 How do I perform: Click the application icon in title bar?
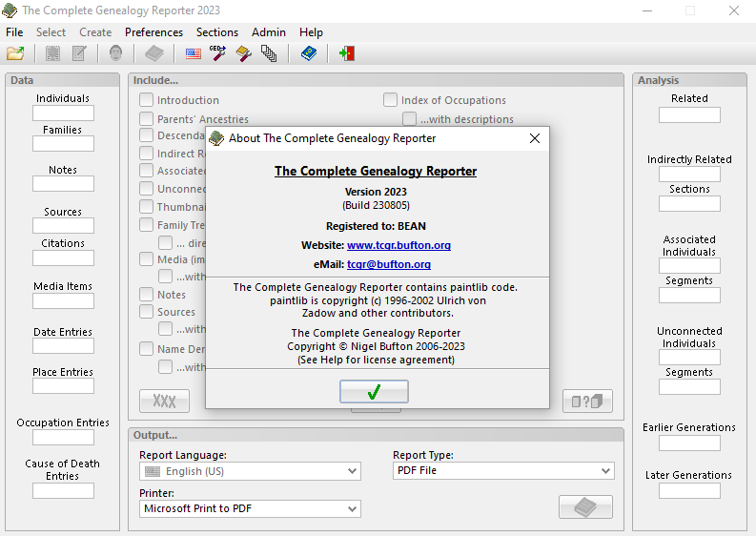tap(10, 10)
